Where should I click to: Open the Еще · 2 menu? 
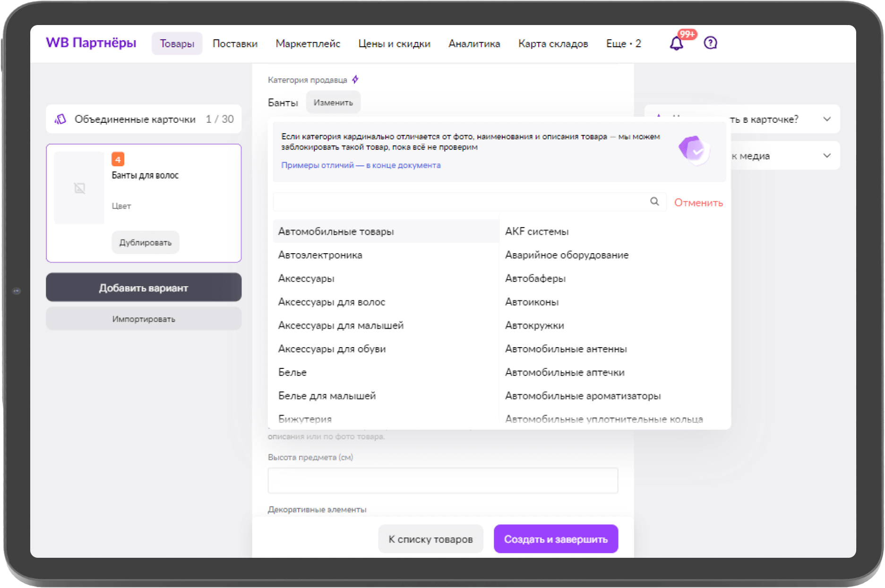click(623, 43)
